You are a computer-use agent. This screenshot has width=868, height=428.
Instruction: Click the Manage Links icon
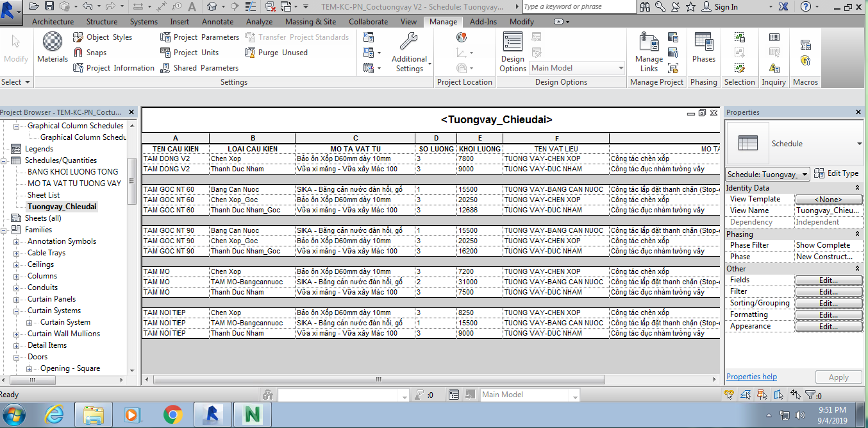click(649, 52)
